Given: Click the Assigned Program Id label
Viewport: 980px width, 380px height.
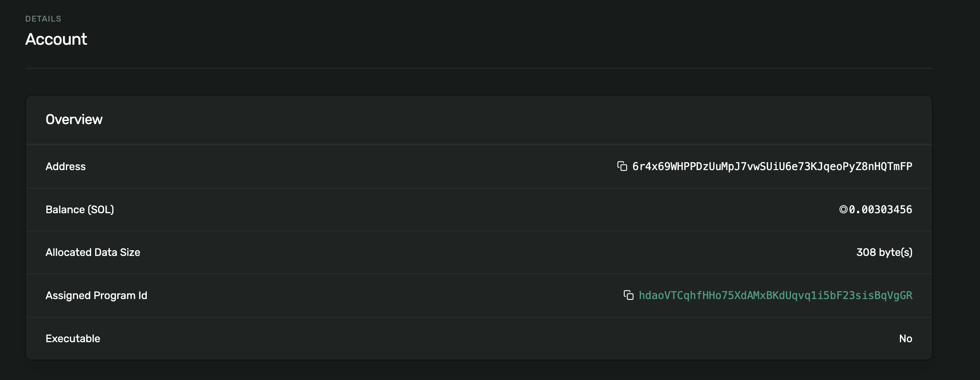Looking at the screenshot, I should (96, 295).
